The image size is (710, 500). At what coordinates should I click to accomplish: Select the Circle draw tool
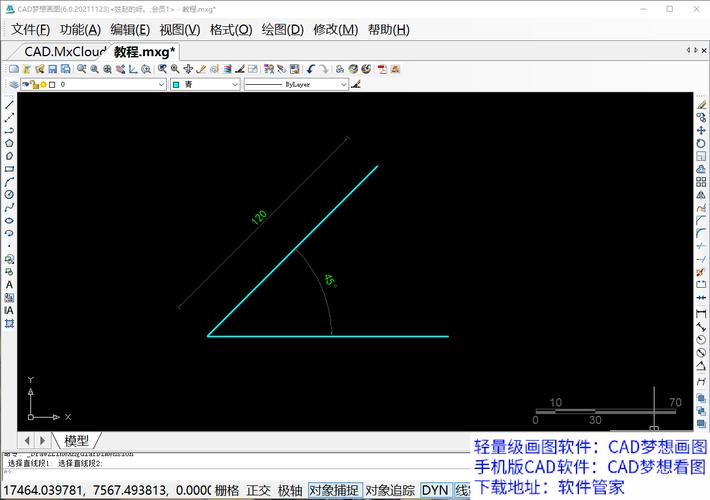click(9, 194)
